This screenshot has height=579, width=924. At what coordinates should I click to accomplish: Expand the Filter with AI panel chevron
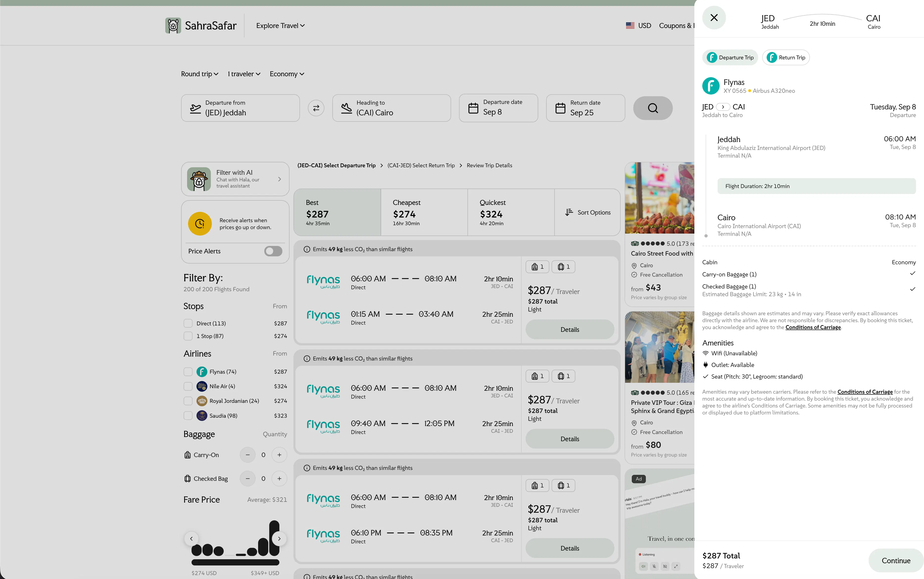280,179
